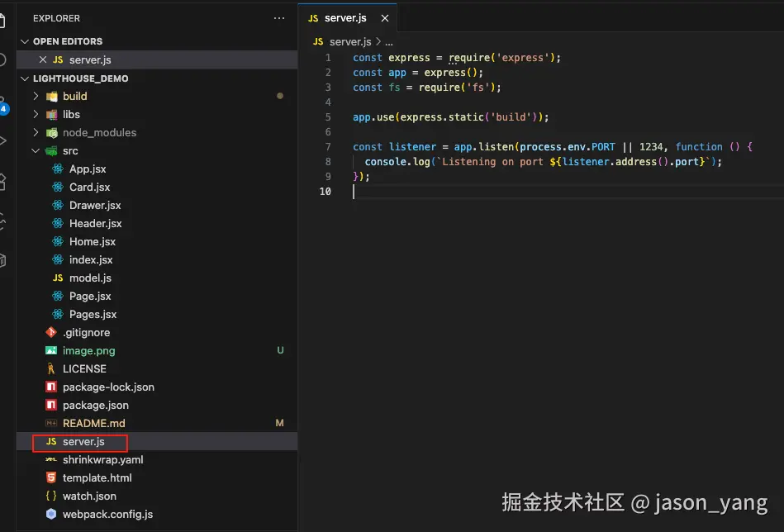Click server.js in the editor breadcrumb

coord(350,41)
